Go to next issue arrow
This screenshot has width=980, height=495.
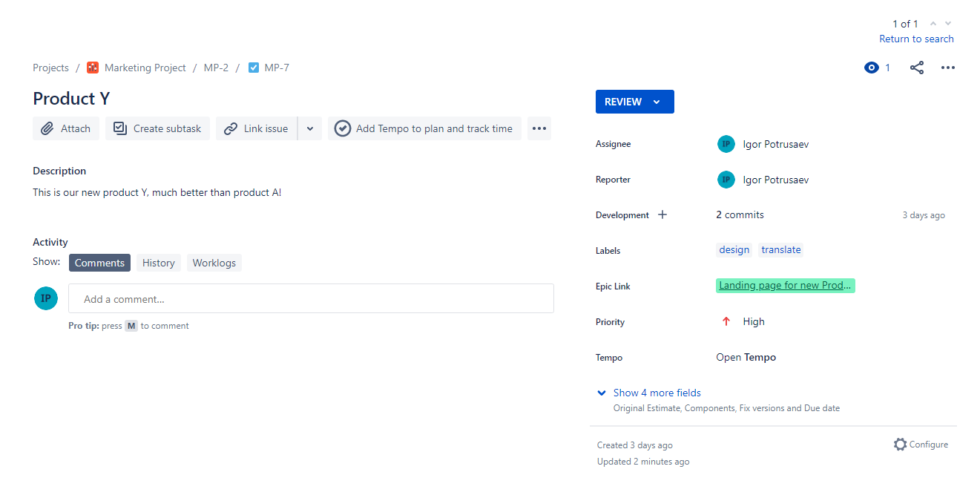[948, 24]
